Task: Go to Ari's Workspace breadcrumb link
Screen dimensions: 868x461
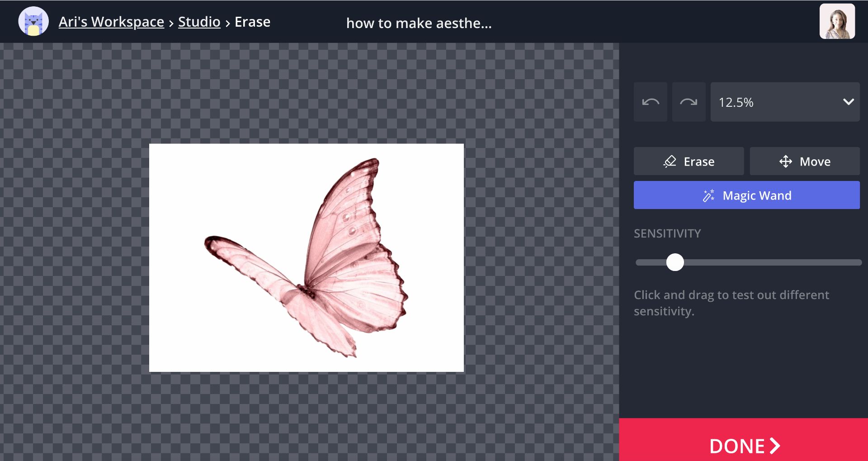Action: 111,22
